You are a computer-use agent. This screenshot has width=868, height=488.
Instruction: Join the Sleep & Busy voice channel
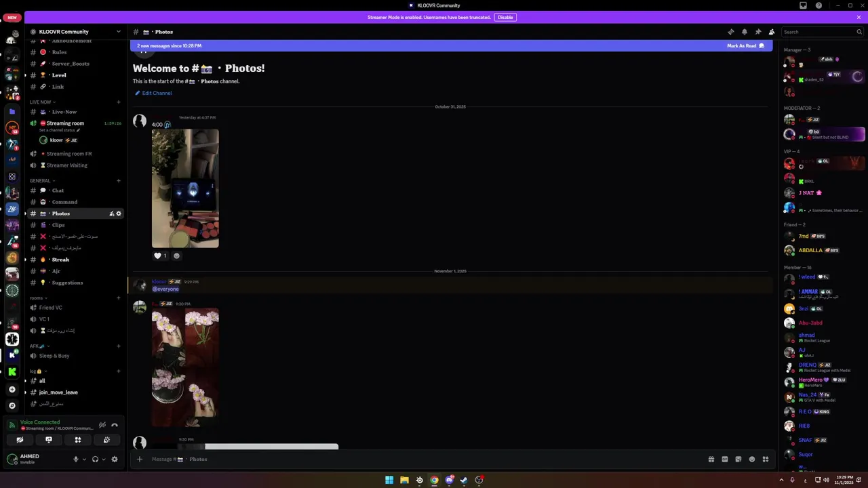76,356
